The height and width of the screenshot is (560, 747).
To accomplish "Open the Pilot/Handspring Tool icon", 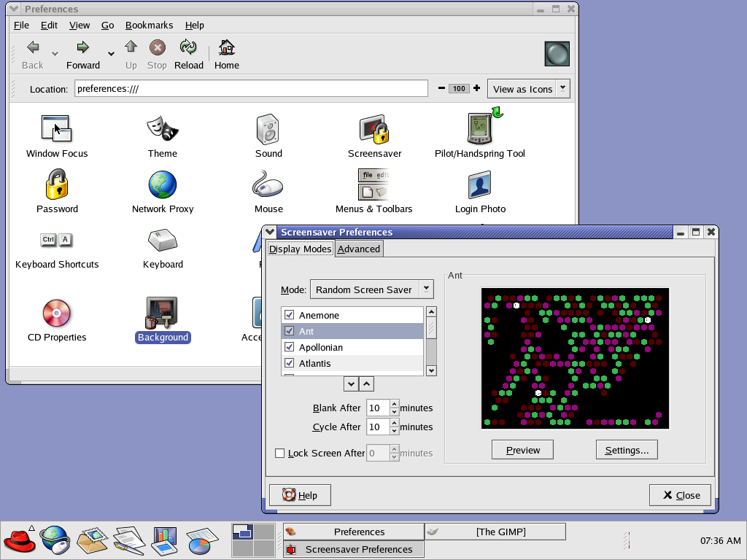I will click(484, 125).
